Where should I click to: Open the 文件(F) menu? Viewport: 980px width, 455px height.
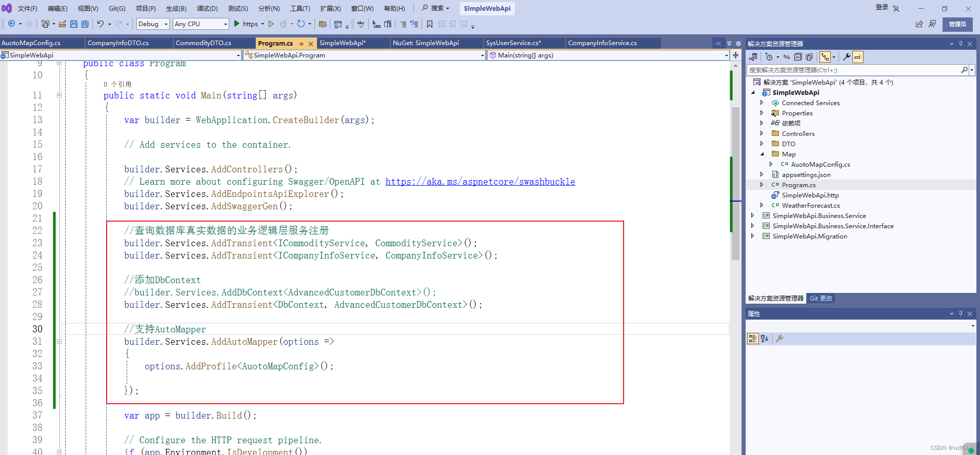[x=28, y=8]
